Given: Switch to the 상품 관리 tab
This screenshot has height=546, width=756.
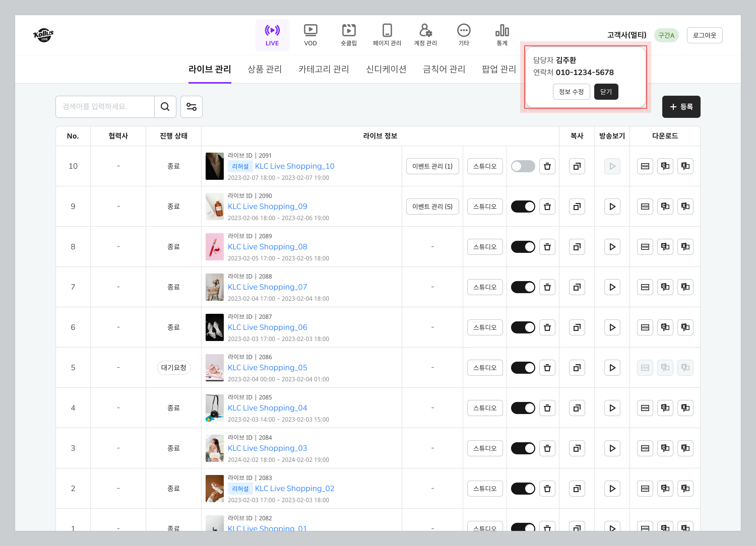Looking at the screenshot, I should (265, 69).
